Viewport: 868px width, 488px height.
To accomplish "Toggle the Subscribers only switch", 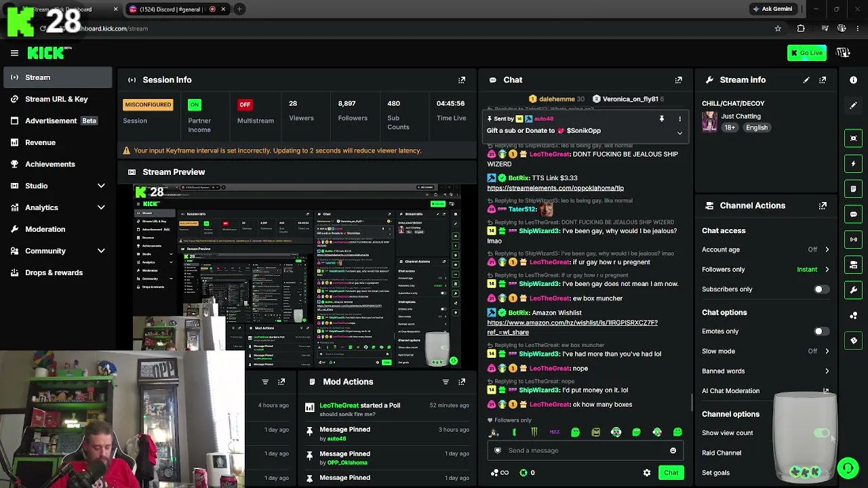I will 821,289.
